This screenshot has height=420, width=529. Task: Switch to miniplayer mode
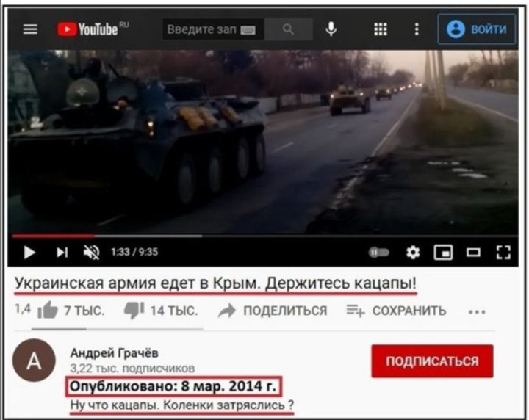pos(443,253)
